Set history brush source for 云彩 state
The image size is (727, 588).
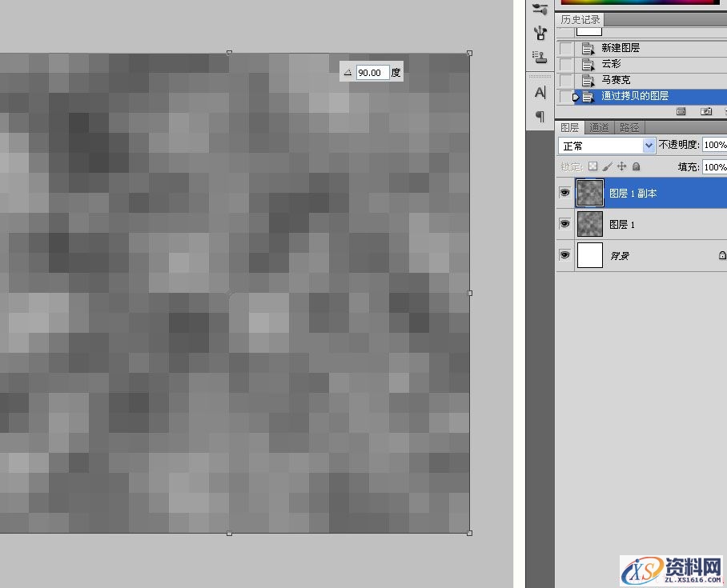coord(566,64)
